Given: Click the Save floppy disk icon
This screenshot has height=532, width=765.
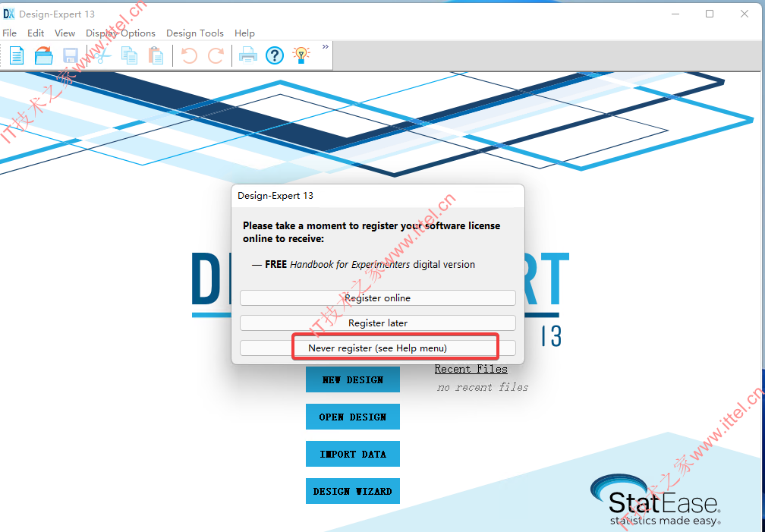Looking at the screenshot, I should pos(71,55).
